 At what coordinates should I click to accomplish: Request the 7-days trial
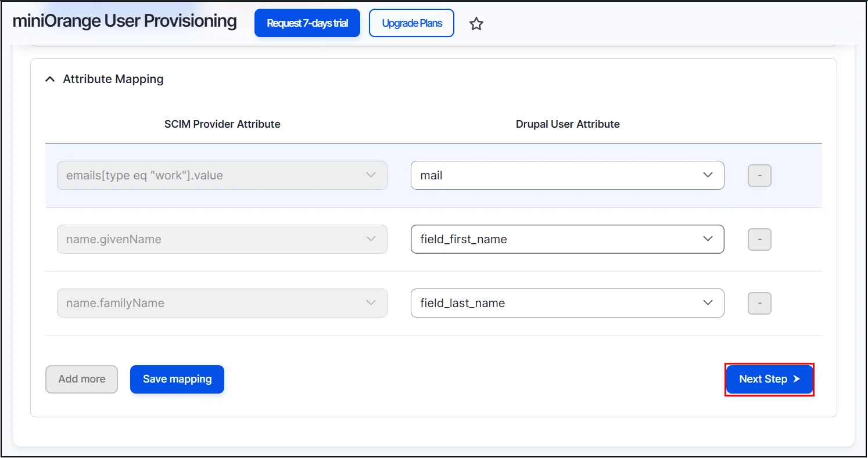[x=307, y=23]
